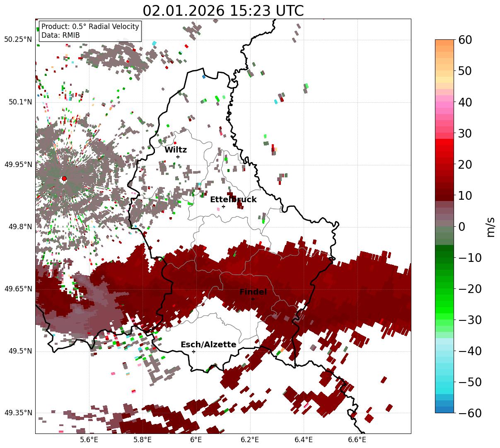The height and width of the screenshot is (448, 500).
Task: Pick the orange top colorbar segment
Action: click(x=444, y=43)
